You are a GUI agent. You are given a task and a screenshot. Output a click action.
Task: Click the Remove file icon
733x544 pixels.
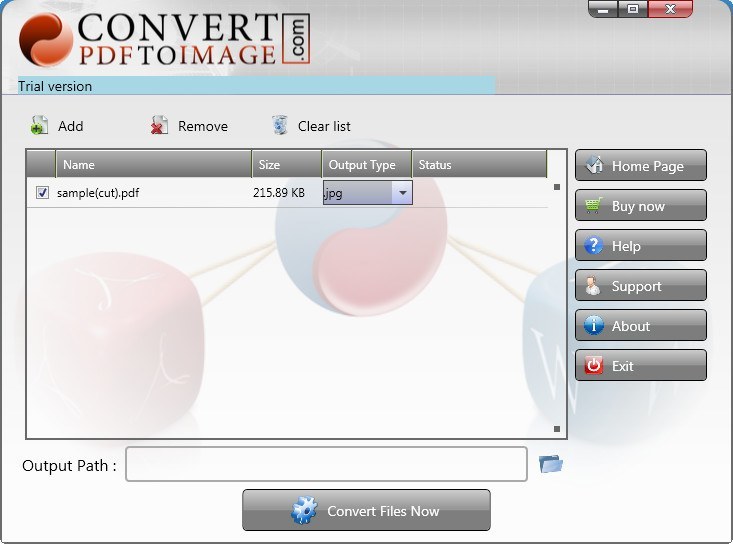coord(159,125)
